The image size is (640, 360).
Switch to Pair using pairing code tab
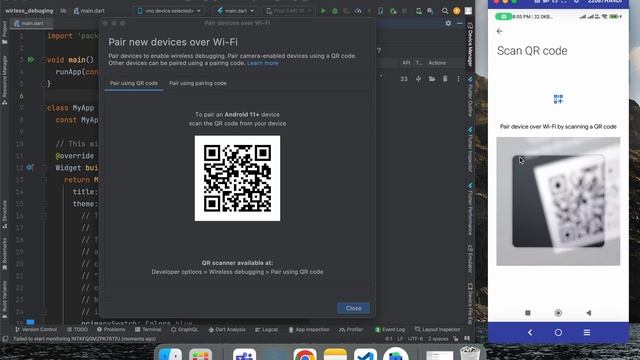tap(198, 83)
